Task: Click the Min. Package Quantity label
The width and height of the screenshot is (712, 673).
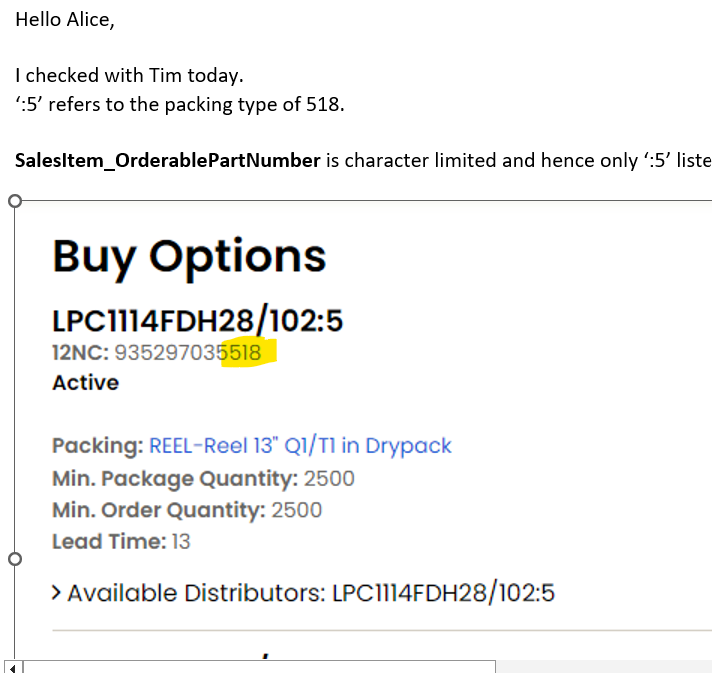Action: [175, 478]
